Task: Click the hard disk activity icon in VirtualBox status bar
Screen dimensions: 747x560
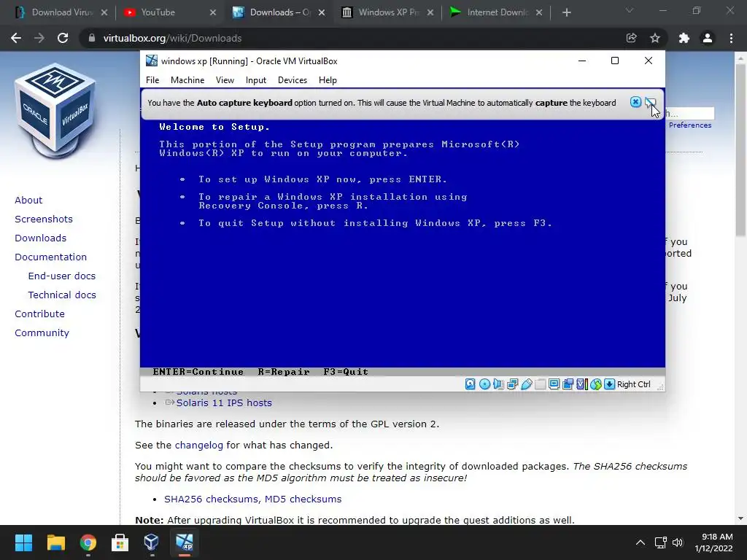Action: 471,384
